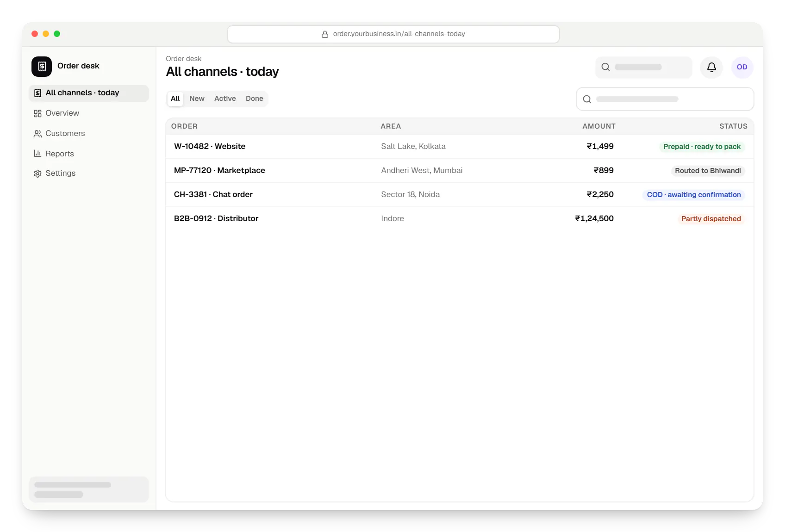The height and width of the screenshot is (532, 785).
Task: Click the Order desk receipt logo
Action: (x=42, y=66)
